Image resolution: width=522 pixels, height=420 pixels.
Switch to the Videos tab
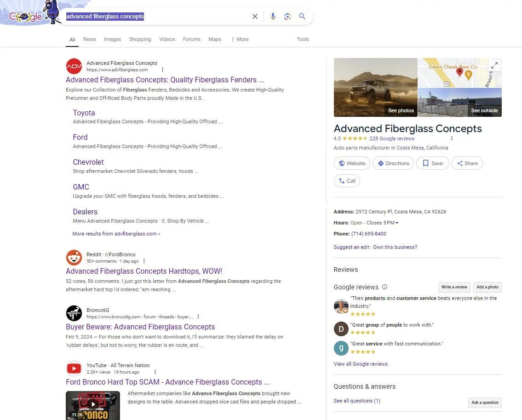coord(167,39)
